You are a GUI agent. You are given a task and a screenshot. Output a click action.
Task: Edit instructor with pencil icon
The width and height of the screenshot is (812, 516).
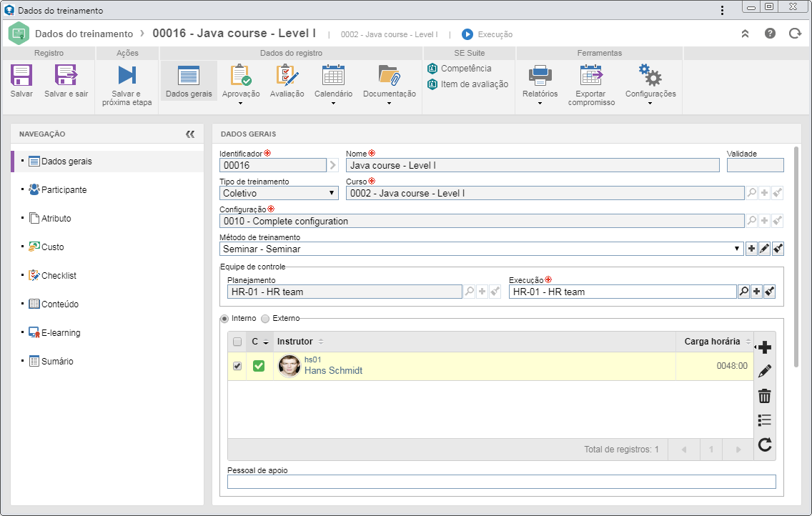764,371
